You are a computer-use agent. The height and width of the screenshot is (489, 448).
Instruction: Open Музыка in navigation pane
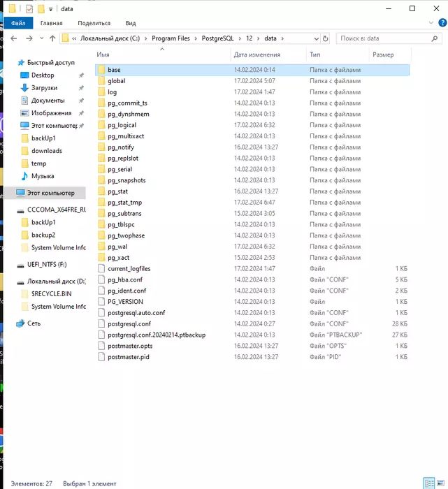(43, 176)
